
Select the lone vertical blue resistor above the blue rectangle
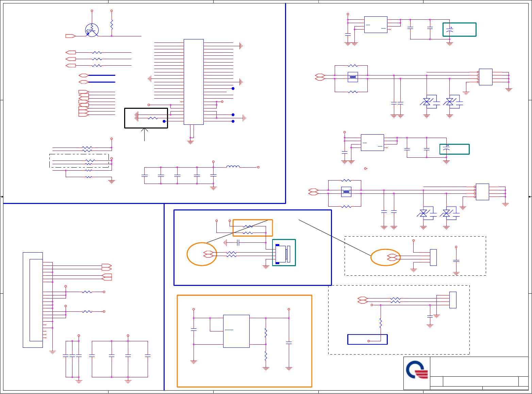[x=381, y=323]
